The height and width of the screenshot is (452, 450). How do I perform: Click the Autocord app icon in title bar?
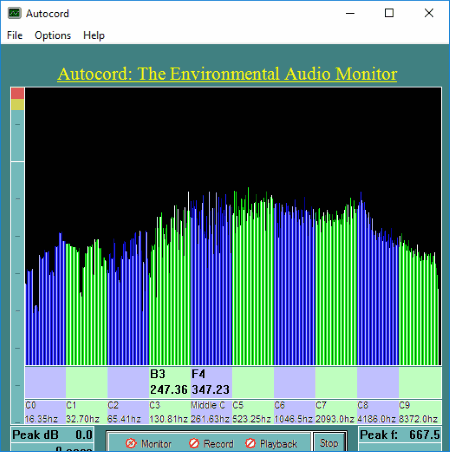(x=14, y=13)
